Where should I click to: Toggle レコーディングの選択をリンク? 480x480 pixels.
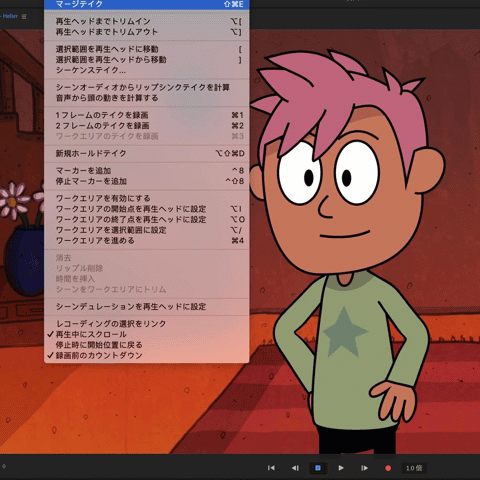[147, 324]
